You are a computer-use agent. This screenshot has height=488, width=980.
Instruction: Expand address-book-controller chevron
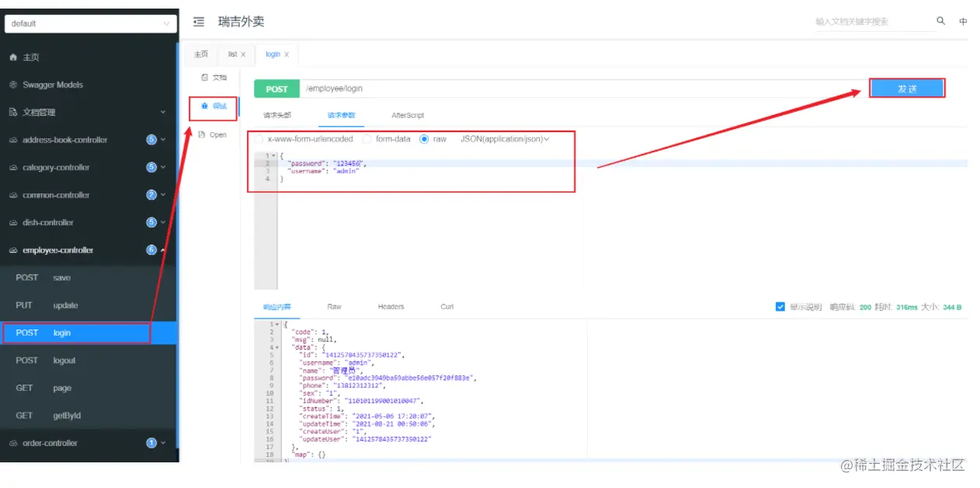tap(163, 140)
